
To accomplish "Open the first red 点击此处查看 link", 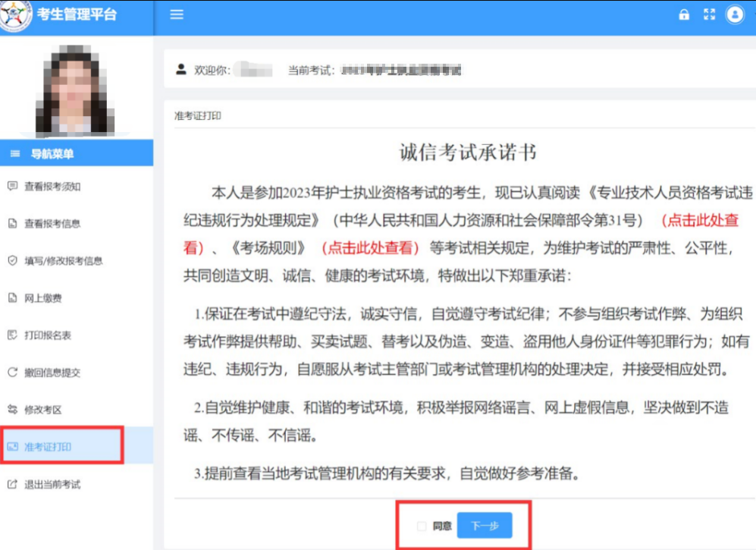I will [x=699, y=221].
